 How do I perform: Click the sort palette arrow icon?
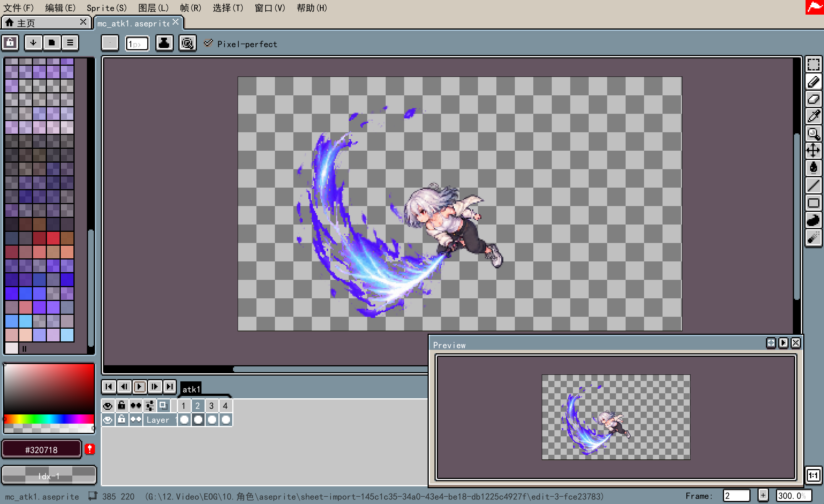[33, 43]
